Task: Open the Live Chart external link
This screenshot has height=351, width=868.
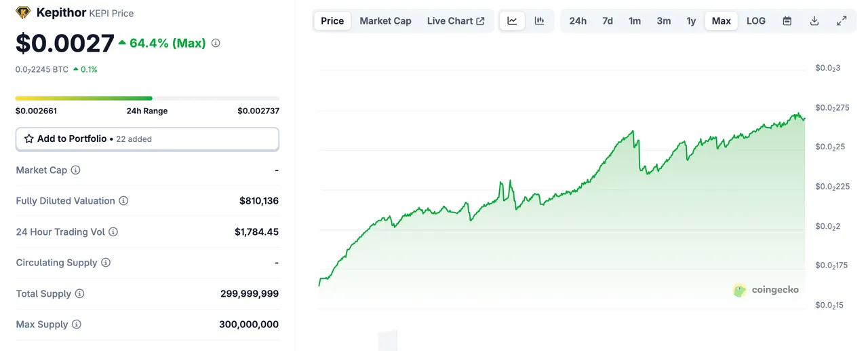Action: 456,21
